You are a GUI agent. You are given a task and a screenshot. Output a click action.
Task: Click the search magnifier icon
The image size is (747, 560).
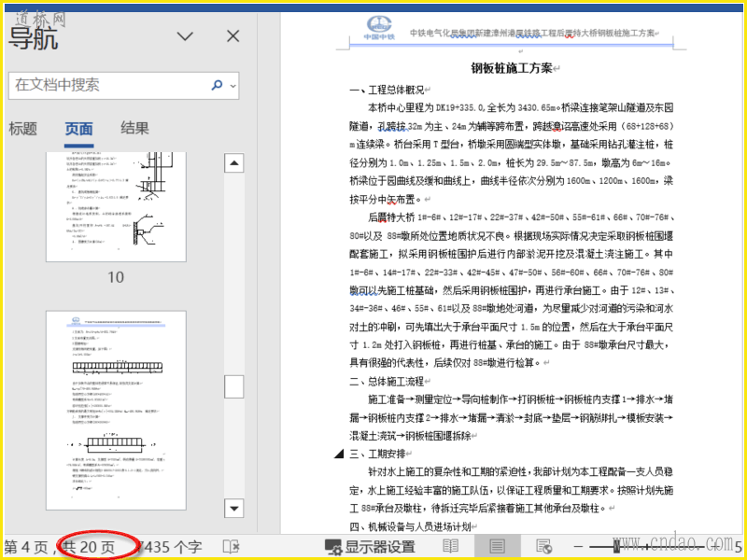(x=217, y=85)
